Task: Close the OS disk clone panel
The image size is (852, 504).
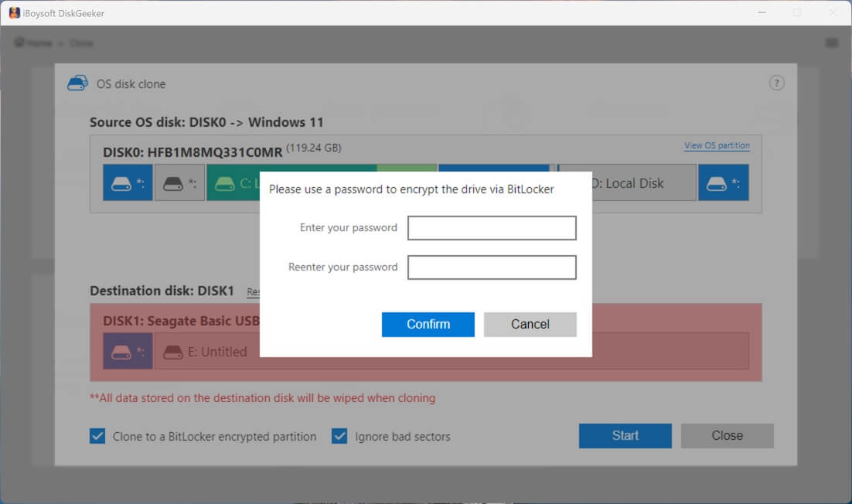Action: point(727,435)
